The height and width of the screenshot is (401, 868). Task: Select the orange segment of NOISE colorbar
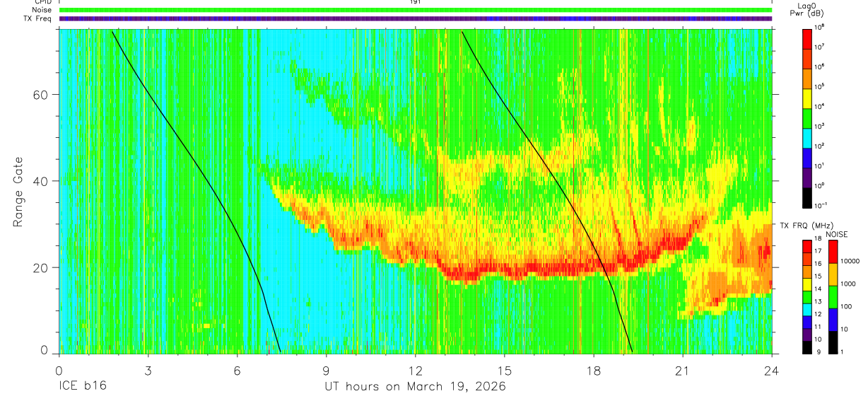832,274
